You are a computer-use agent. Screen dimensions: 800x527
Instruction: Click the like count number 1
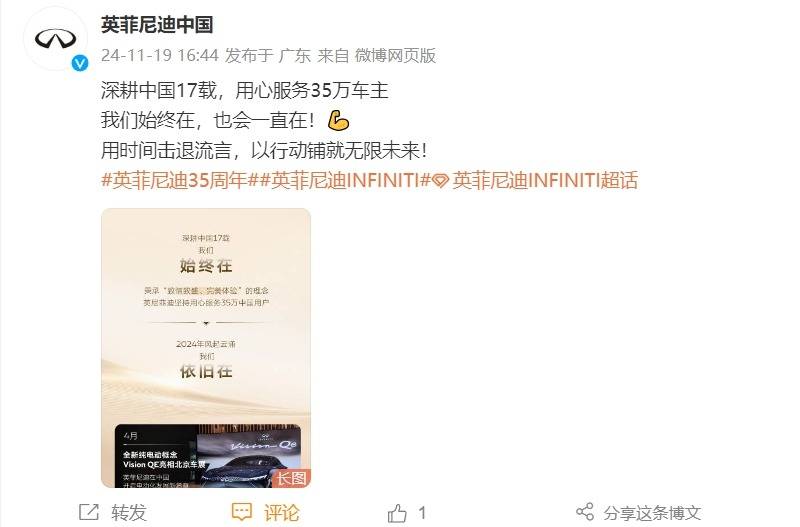(x=422, y=513)
